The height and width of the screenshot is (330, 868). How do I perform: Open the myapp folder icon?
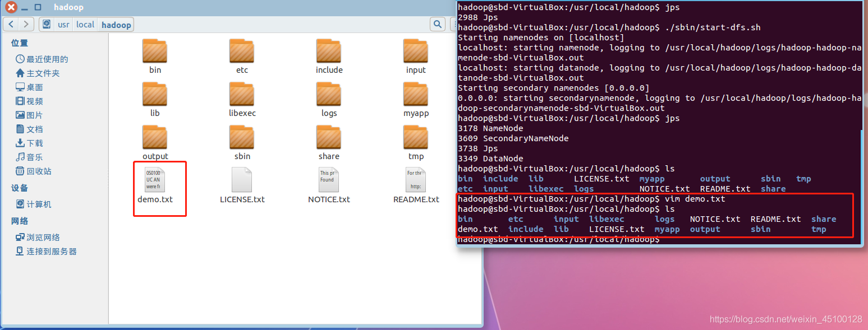pos(416,94)
